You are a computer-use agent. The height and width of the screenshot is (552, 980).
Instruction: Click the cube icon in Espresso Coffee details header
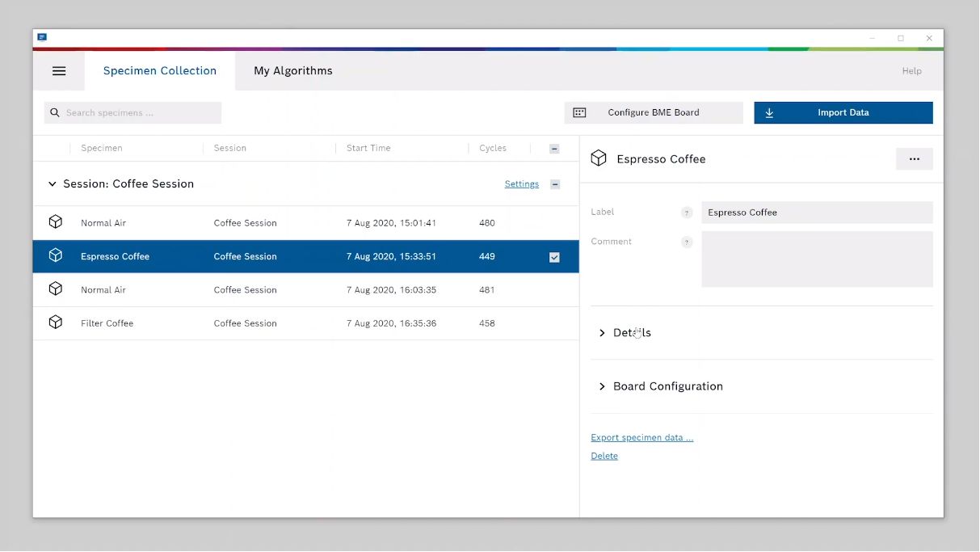click(x=599, y=158)
